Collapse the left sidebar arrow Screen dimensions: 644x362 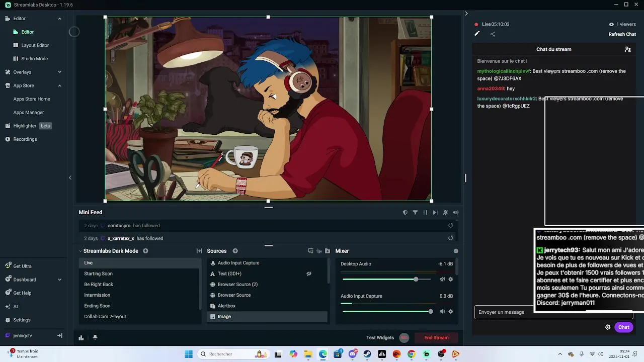[70, 177]
